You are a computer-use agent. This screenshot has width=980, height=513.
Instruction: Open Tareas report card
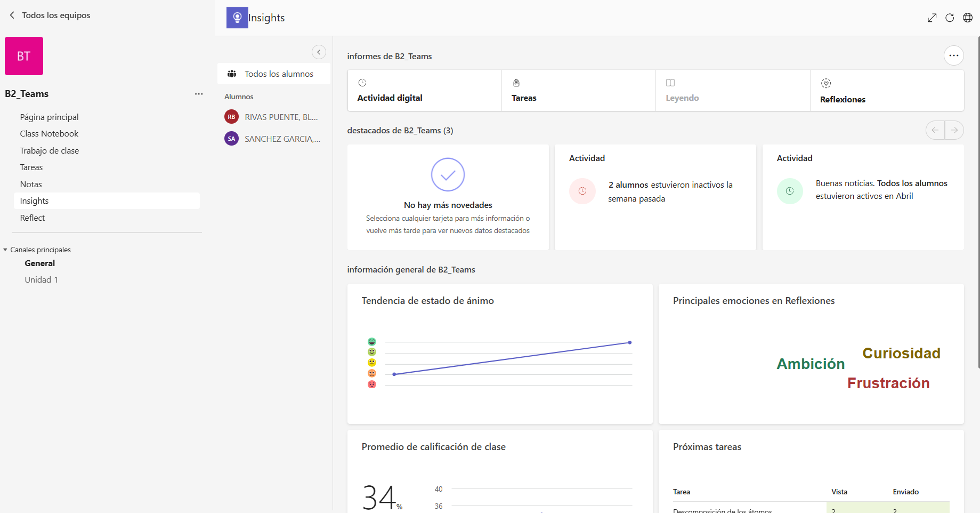pyautogui.click(x=579, y=91)
